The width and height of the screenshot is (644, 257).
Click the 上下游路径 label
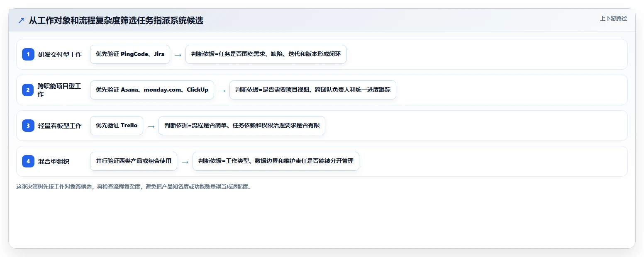tap(613, 18)
